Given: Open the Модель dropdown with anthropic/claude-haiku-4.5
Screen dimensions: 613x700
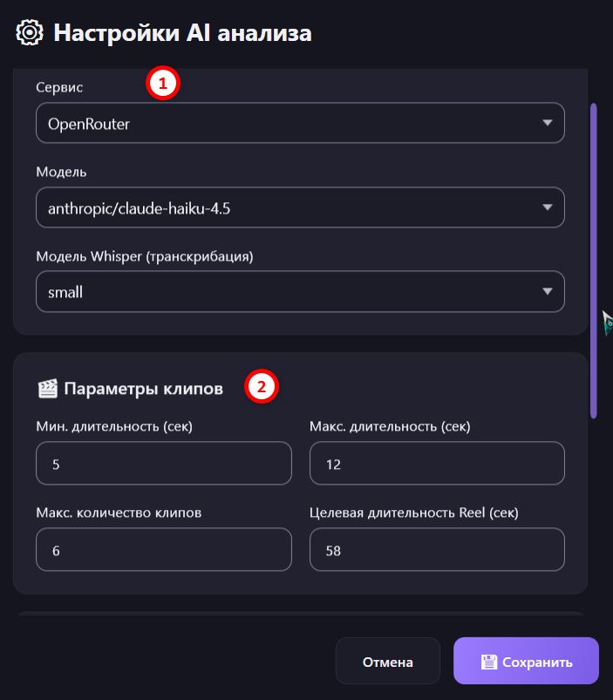Looking at the screenshot, I should 300,207.
